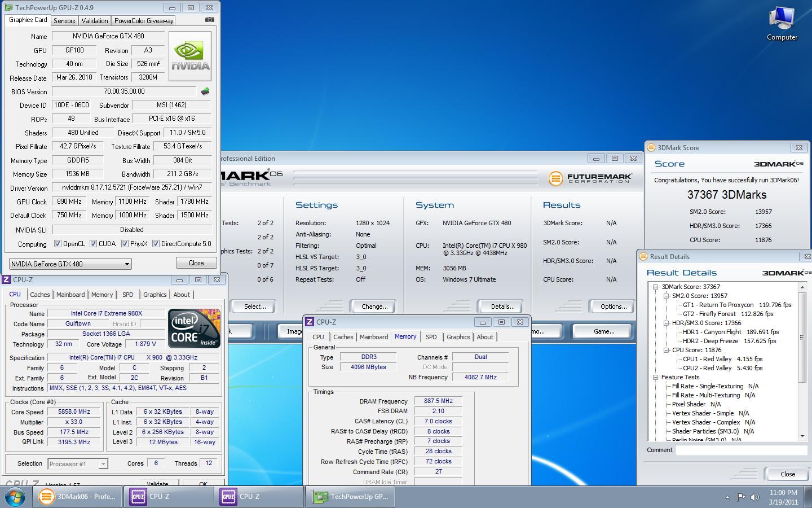
Task: Click the Action Center flag tray icon
Action: 741,497
